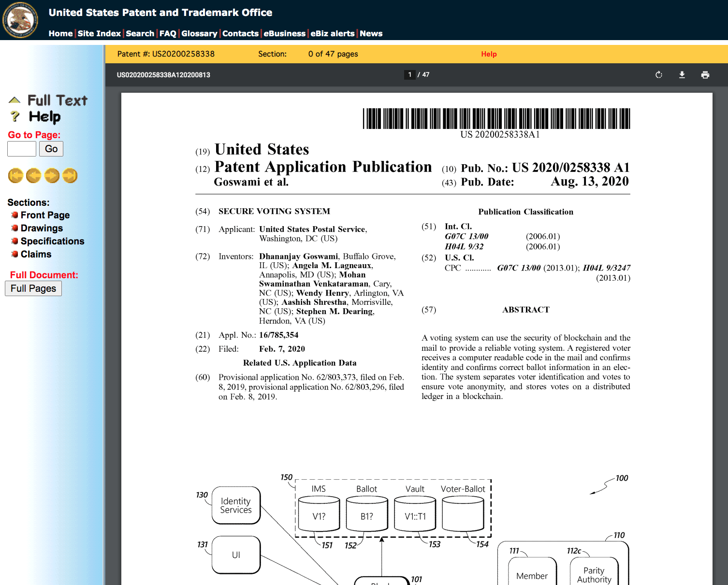Image resolution: width=728 pixels, height=585 pixels.
Task: Click the United States Patent and Trademark Office title
Action: (160, 13)
